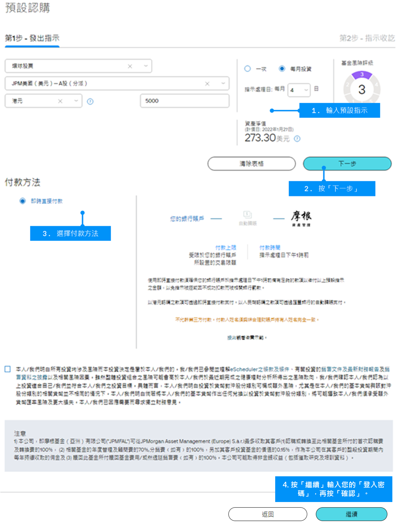Open the JPM美國 fund dropdown arrow
This screenshot has width=398, height=532.
pyautogui.click(x=223, y=83)
